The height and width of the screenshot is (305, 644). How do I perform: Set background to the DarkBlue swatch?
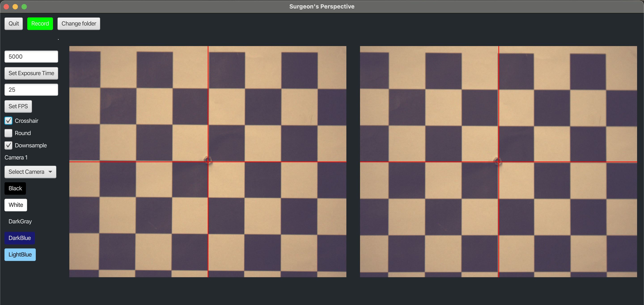click(x=19, y=238)
